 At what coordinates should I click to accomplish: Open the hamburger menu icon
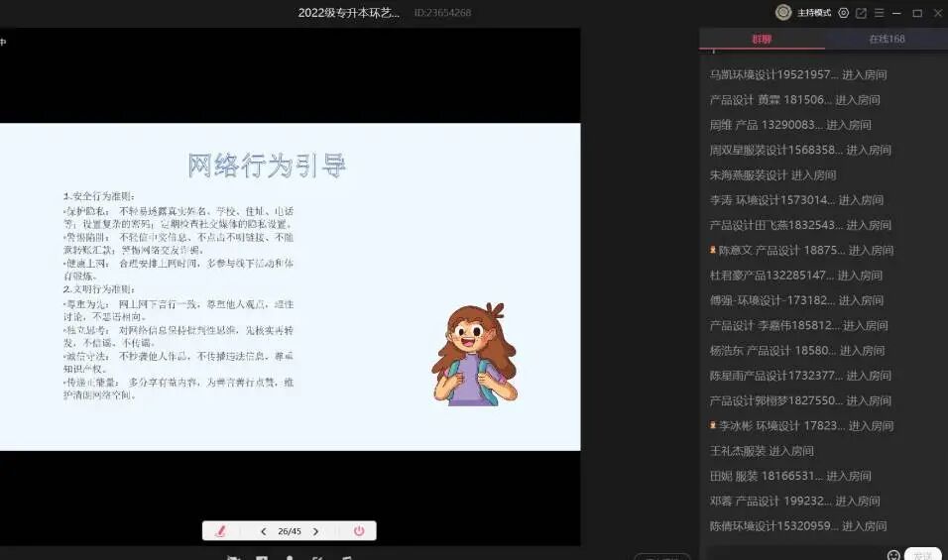(x=879, y=13)
